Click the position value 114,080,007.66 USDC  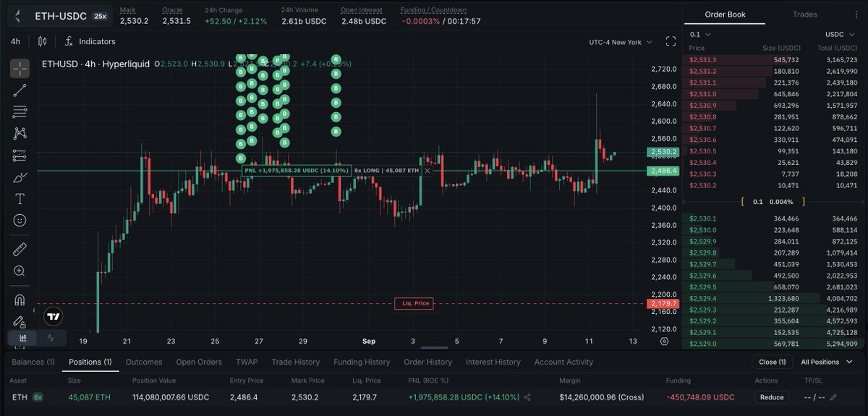tap(171, 397)
